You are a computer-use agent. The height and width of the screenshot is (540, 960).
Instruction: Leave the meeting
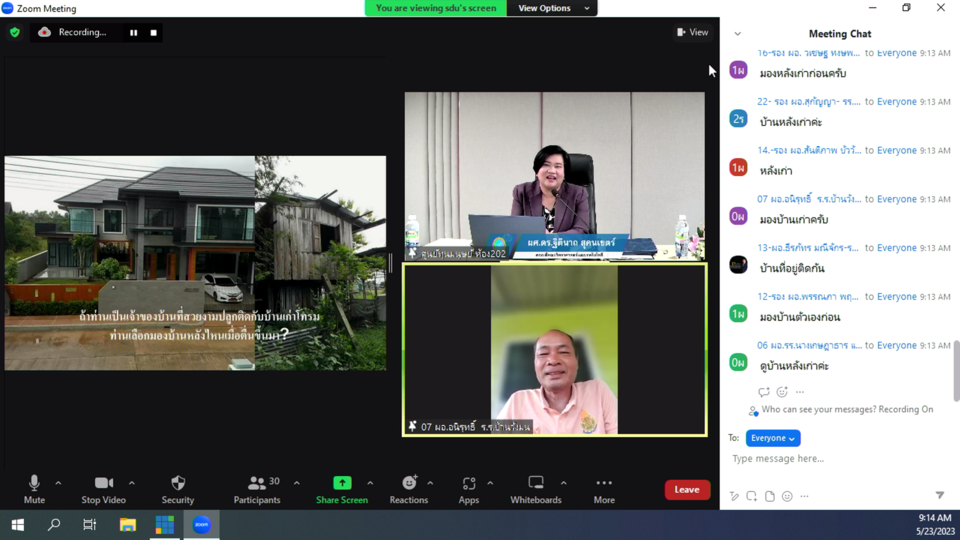[687, 489]
